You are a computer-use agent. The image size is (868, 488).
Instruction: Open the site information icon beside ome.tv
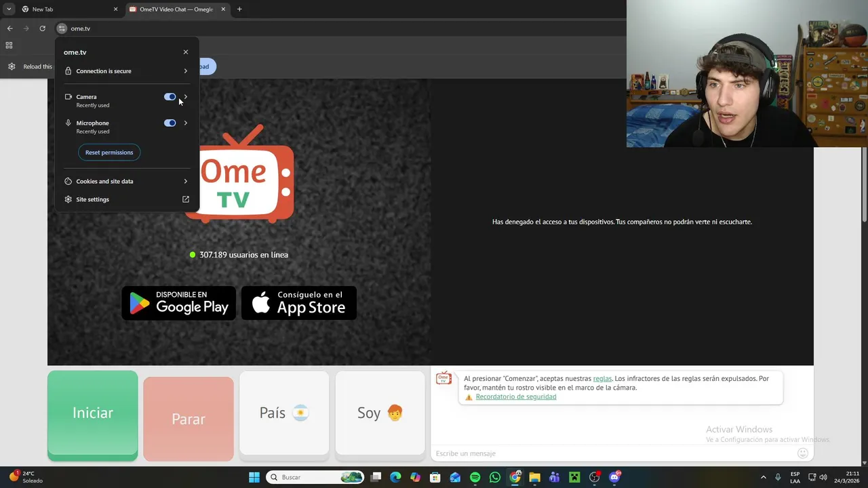(62, 28)
